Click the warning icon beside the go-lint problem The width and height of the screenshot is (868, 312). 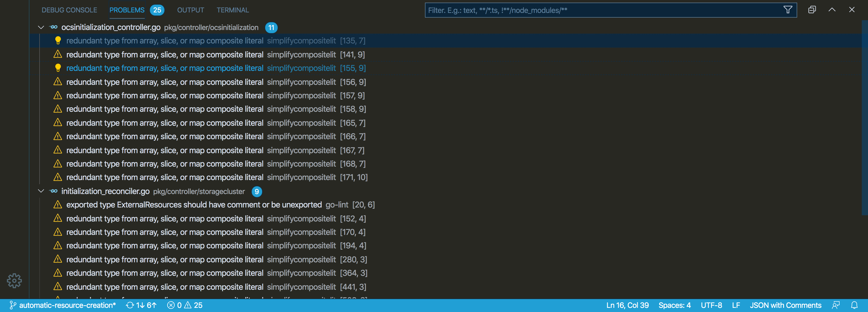coord(58,205)
